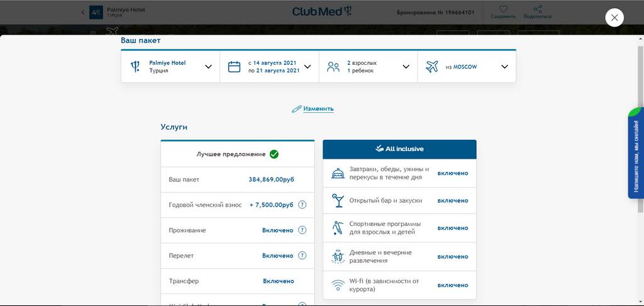Click включено beside Открытый бар и закуски
644x306 pixels.
click(453, 201)
